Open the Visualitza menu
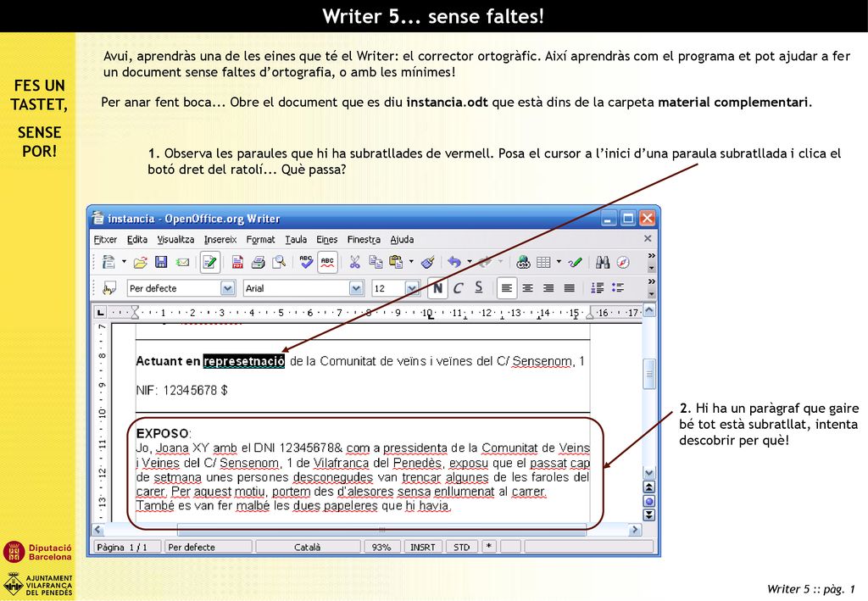Viewport: 868px width, 601px height. pos(175,240)
